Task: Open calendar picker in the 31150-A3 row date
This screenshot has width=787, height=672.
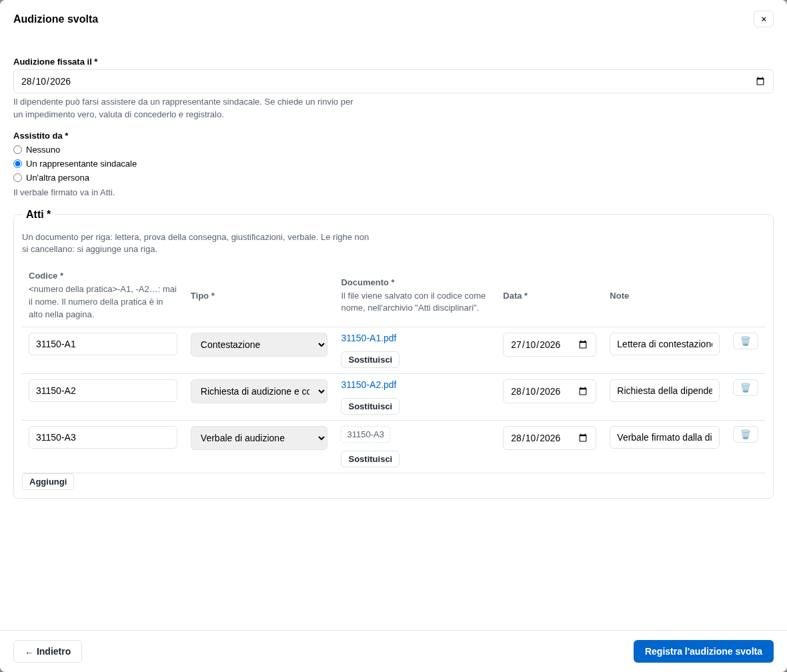Action: (x=583, y=438)
